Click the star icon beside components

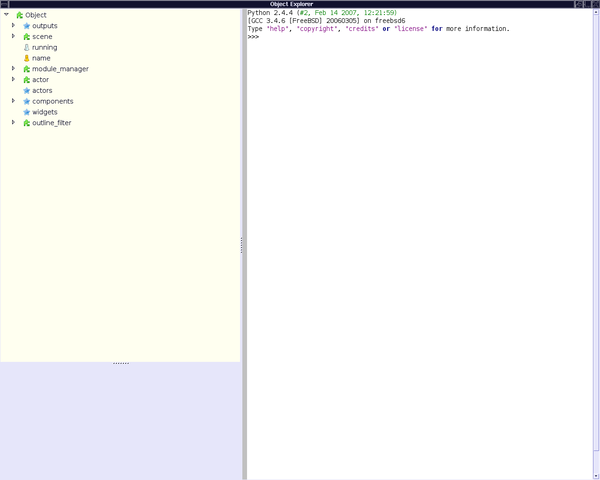(26, 101)
